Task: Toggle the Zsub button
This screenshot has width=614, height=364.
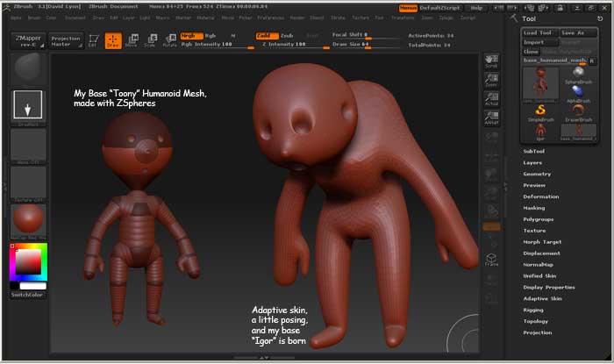Action: coord(287,36)
